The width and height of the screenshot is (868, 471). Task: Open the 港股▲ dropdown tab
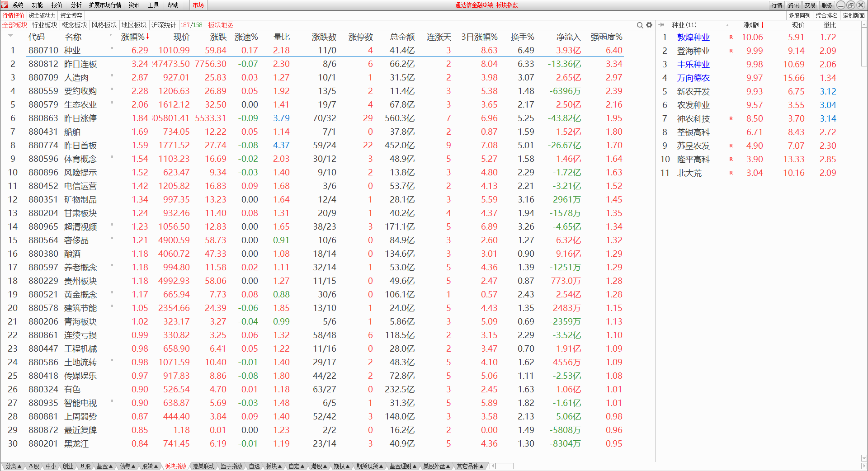[319, 466]
